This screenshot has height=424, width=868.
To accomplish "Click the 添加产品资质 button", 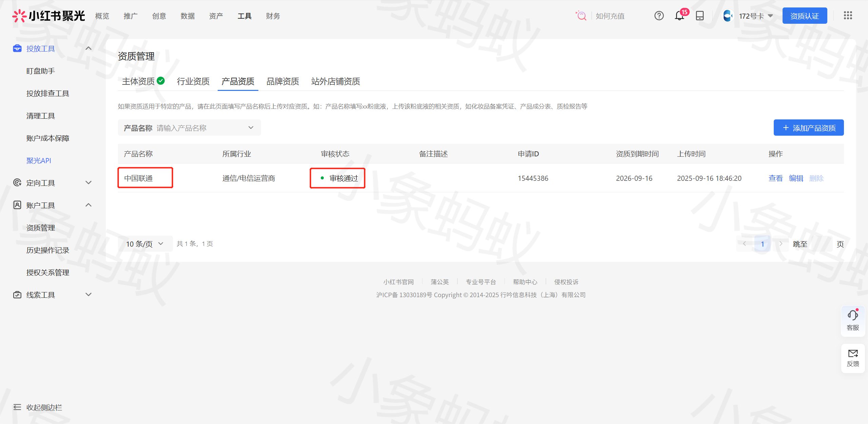I will (808, 128).
